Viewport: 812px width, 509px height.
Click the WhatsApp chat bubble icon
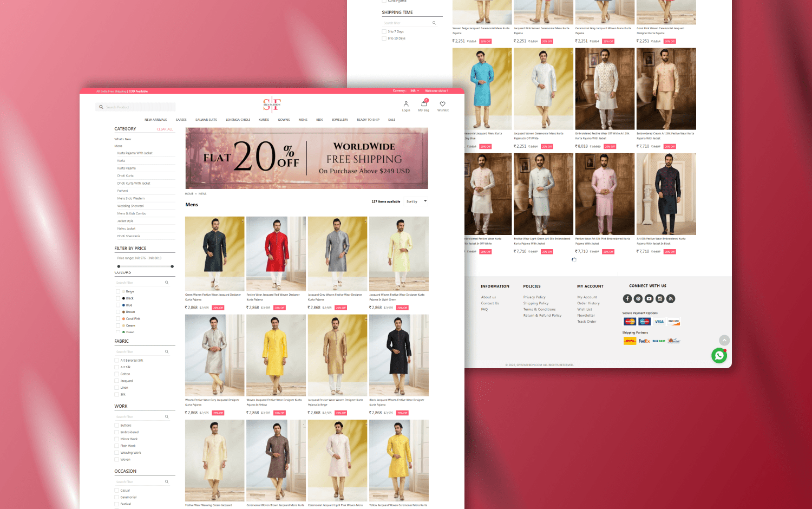coord(719,356)
